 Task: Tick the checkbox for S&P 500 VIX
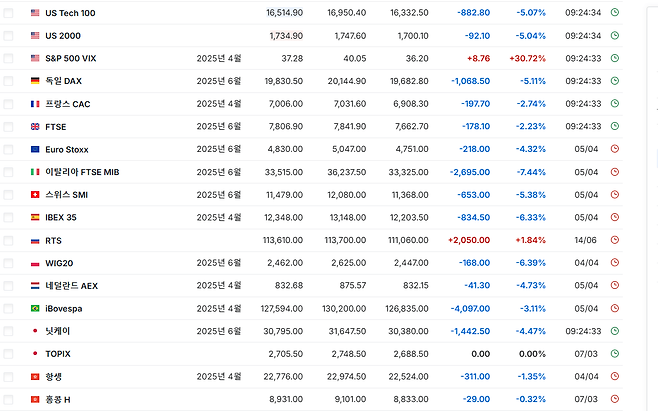9,58
